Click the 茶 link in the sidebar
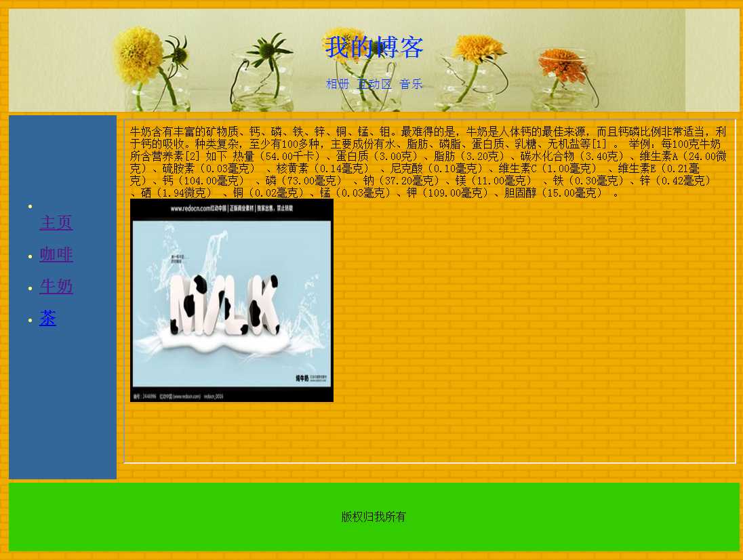Screen dimensions: 743x560 (47, 319)
